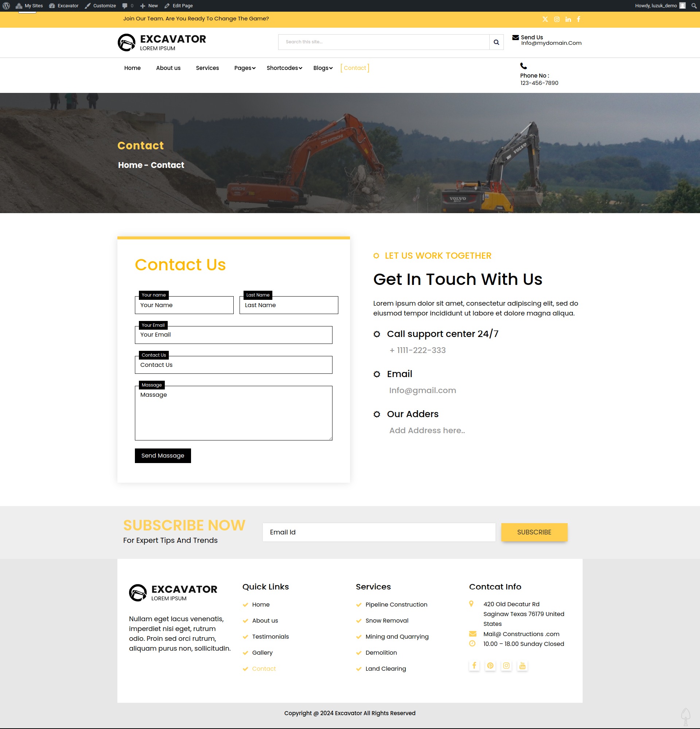Select the Home menu item
Image resolution: width=700 pixels, height=729 pixels.
click(x=132, y=68)
